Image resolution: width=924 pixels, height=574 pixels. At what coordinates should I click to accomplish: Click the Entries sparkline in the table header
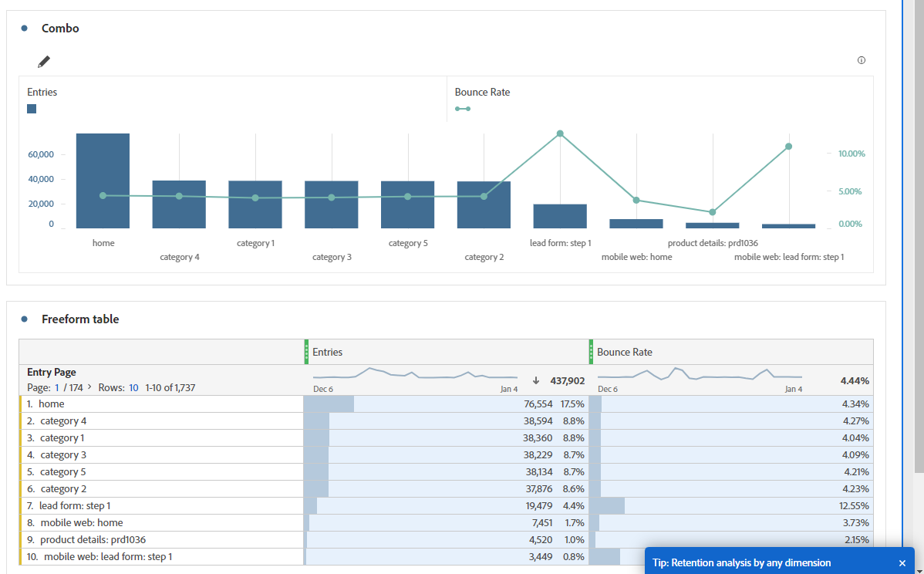pyautogui.click(x=416, y=376)
